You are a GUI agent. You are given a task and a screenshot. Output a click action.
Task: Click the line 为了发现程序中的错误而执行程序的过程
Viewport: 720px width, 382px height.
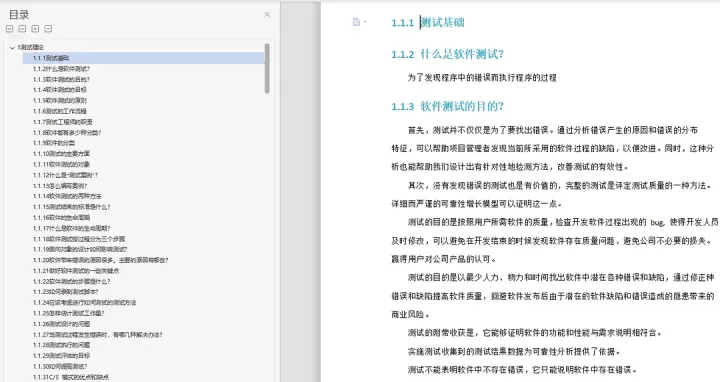482,78
